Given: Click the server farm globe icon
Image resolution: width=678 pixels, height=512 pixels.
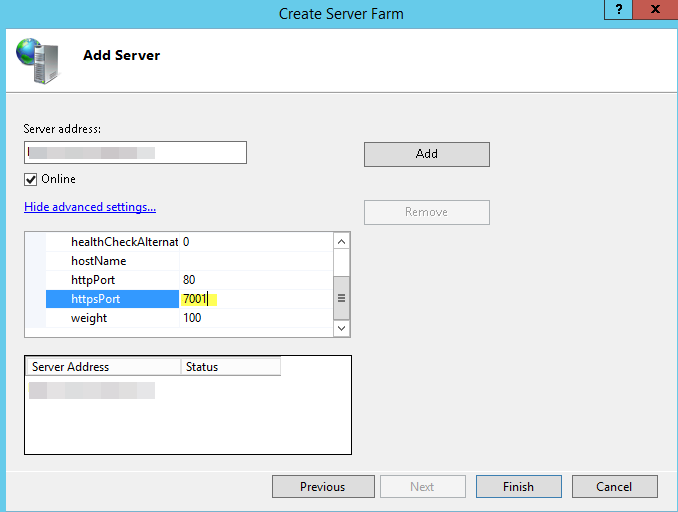Looking at the screenshot, I should pos(38,57).
